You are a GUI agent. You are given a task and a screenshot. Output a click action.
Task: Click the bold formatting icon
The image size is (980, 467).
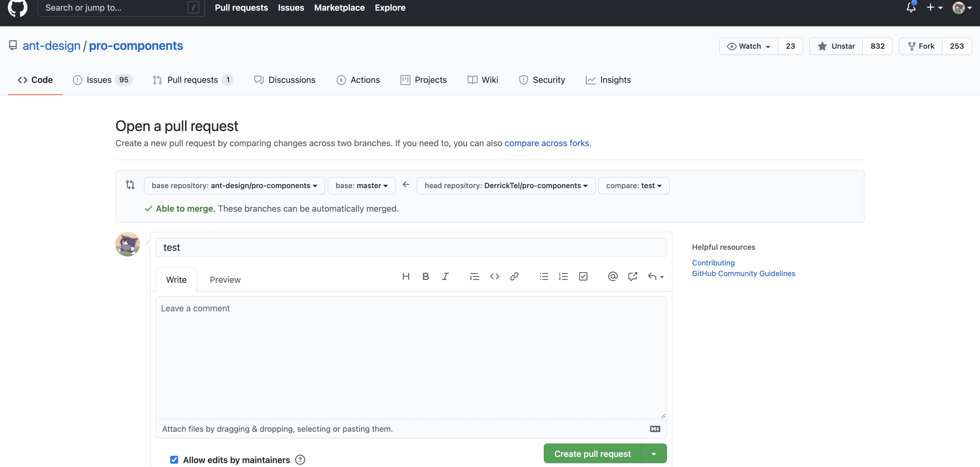(425, 276)
